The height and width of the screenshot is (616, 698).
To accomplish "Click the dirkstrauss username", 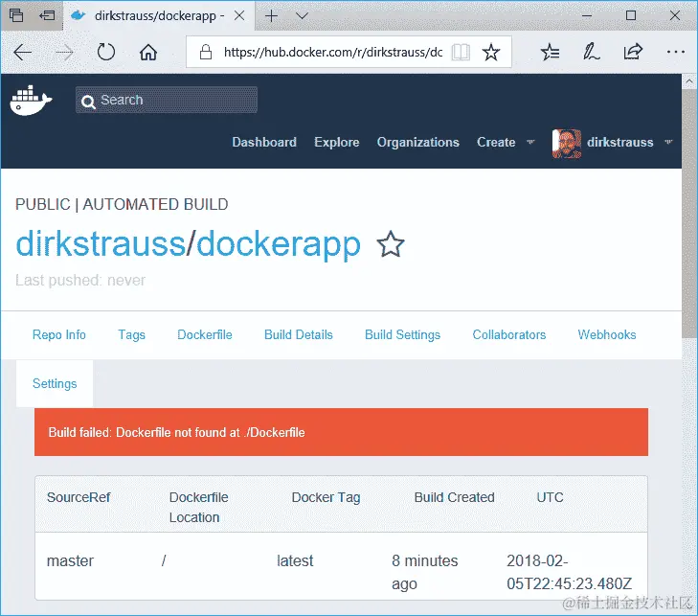I will (620, 142).
